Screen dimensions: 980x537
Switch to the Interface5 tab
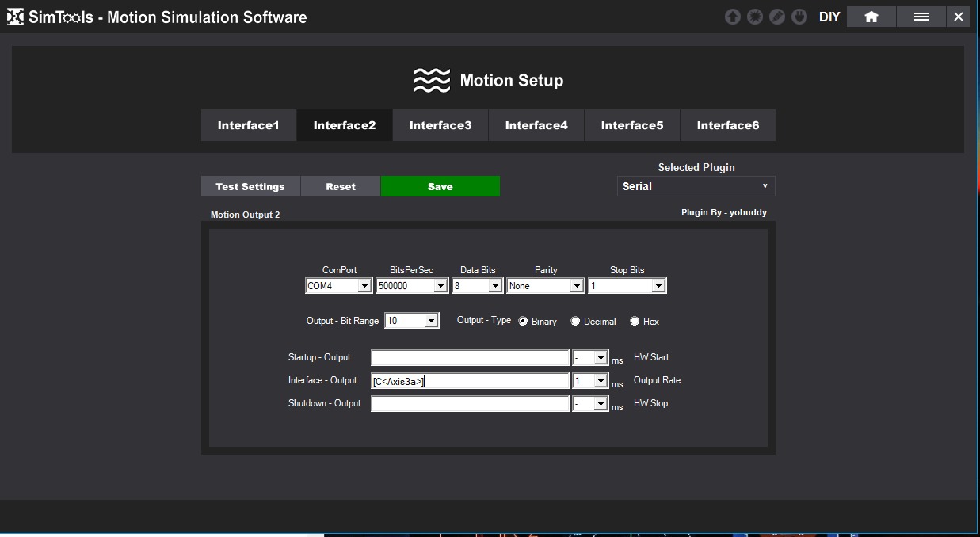(632, 125)
